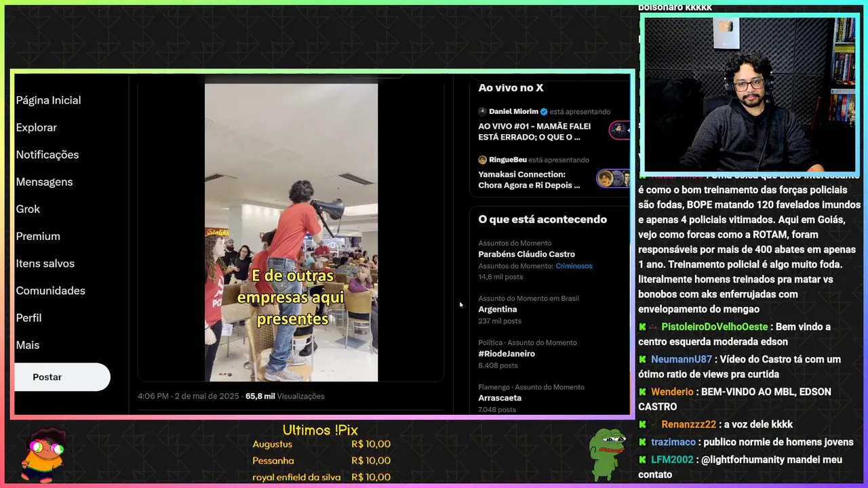Click the royal enfield da silva donation entry
Image resolution: width=868 pixels, height=488 pixels.
[321, 476]
